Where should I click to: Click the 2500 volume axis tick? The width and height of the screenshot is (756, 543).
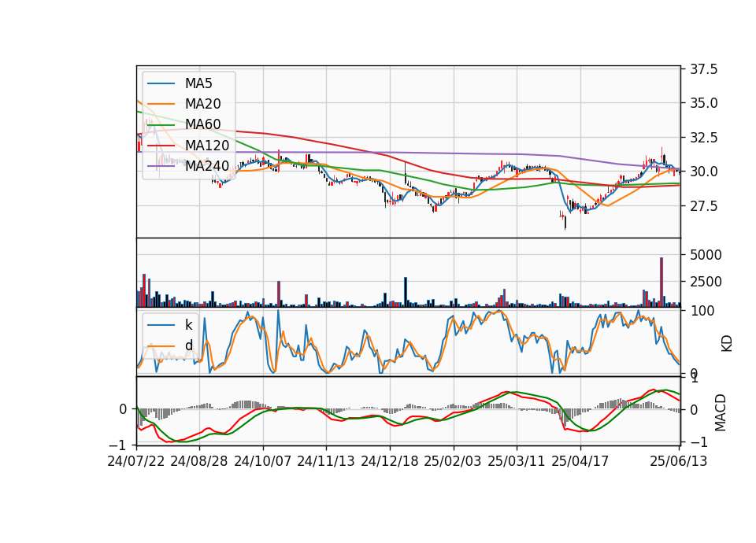click(706, 282)
